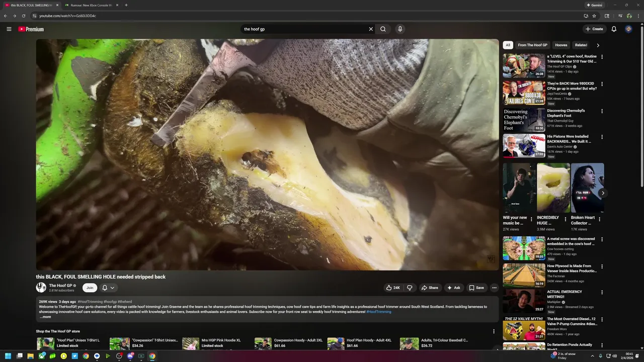Image resolution: width=644 pixels, height=362 pixels.
Task: Open Chrome profile avatar in toolbar
Action: point(629,16)
